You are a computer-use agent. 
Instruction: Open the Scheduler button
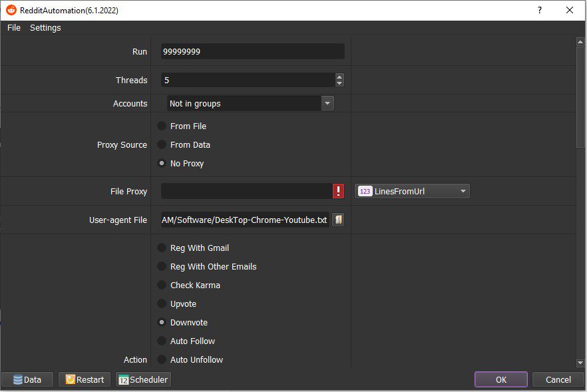click(x=143, y=379)
